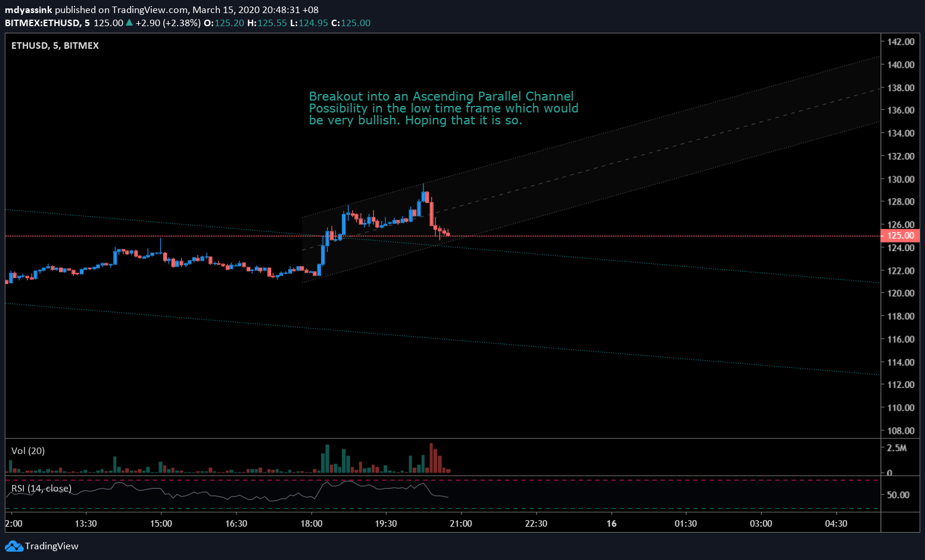925x560 pixels.
Task: Click the 142.00 price axis label
Action: click(901, 42)
